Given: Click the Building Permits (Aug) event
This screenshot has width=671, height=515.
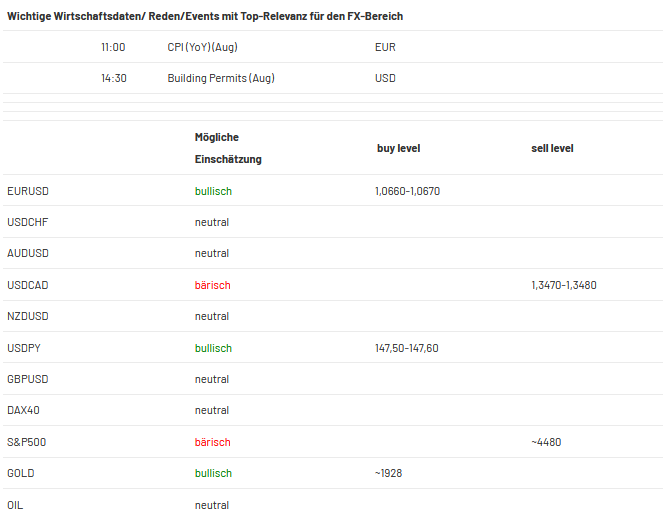Looking at the screenshot, I should (221, 78).
